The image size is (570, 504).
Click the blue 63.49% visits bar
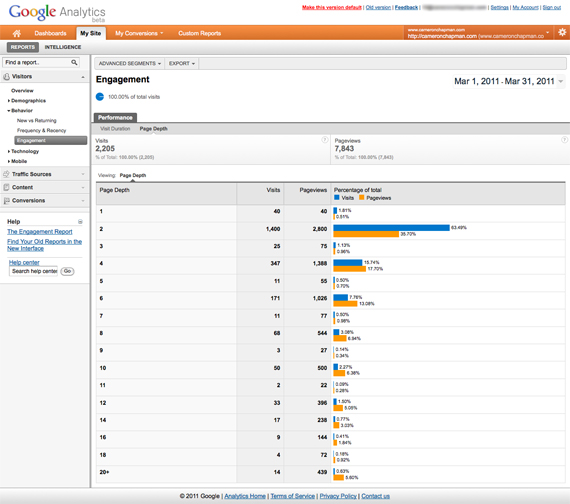tap(392, 228)
